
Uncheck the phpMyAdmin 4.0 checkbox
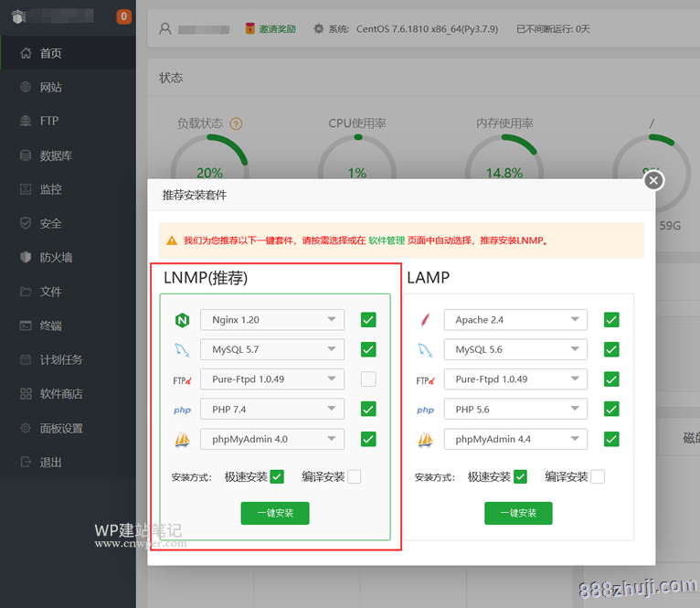click(368, 439)
